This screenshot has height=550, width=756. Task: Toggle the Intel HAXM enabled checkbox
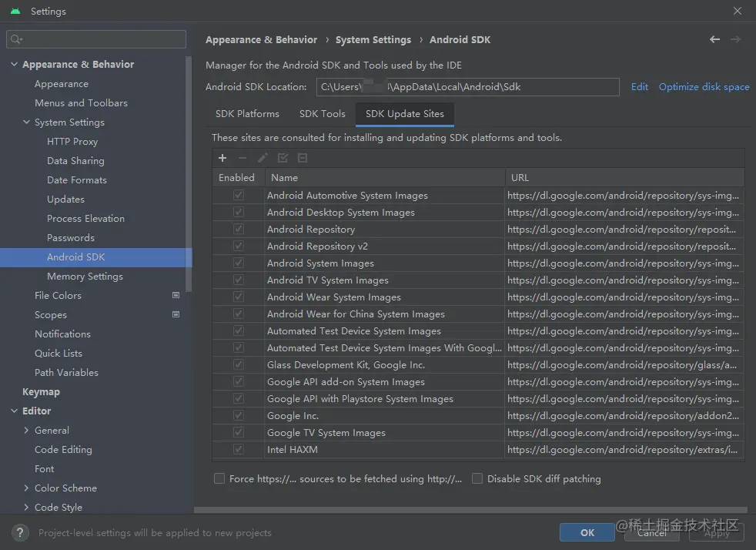coord(239,449)
